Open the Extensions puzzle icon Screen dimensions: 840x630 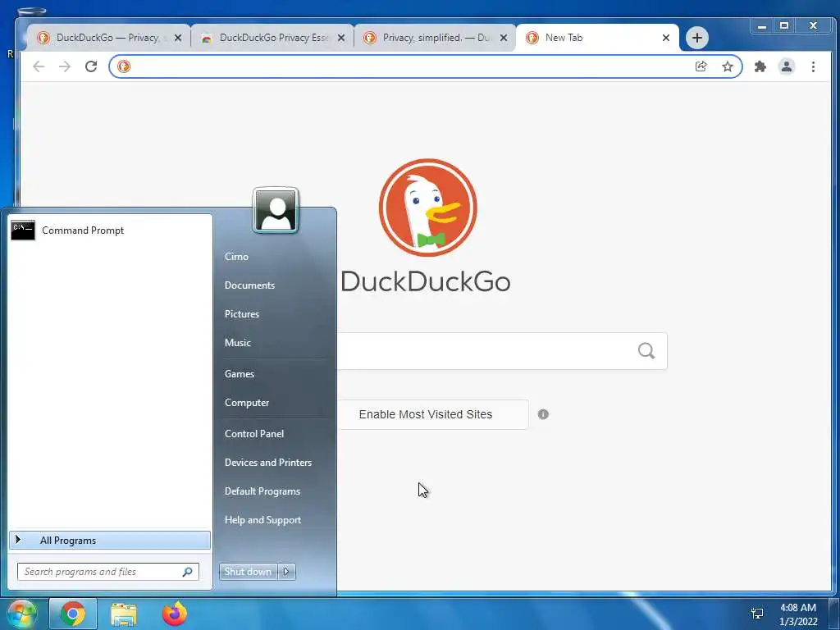tap(760, 66)
